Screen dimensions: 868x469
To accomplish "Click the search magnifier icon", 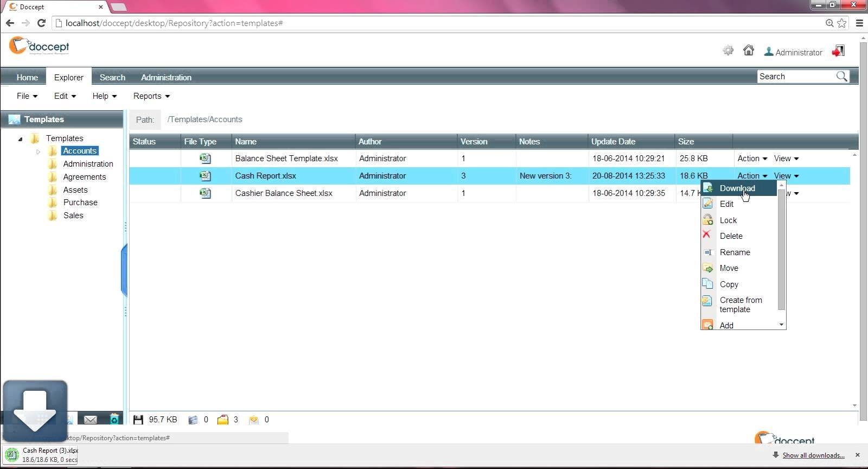I will click(841, 77).
